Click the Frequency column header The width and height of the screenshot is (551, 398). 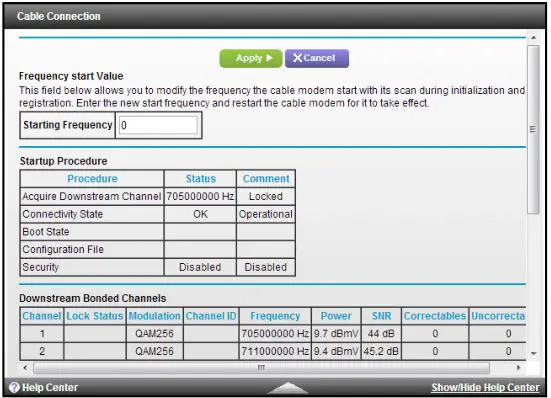[275, 316]
